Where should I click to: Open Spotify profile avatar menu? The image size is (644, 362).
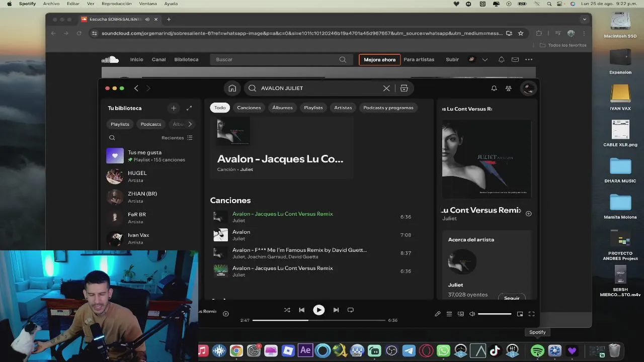point(528,88)
